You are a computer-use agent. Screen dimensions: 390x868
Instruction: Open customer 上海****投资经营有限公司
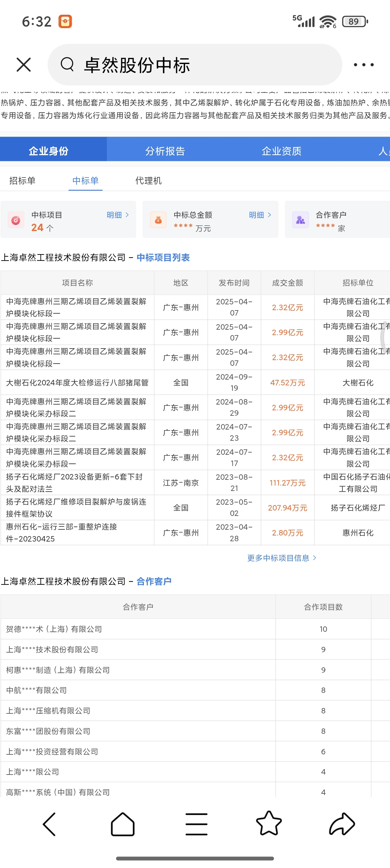[x=52, y=752]
